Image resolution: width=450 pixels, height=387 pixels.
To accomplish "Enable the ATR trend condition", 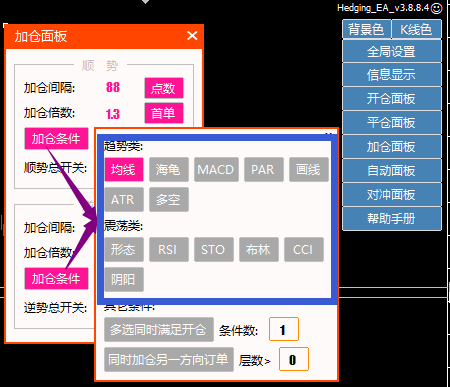I will click(124, 200).
